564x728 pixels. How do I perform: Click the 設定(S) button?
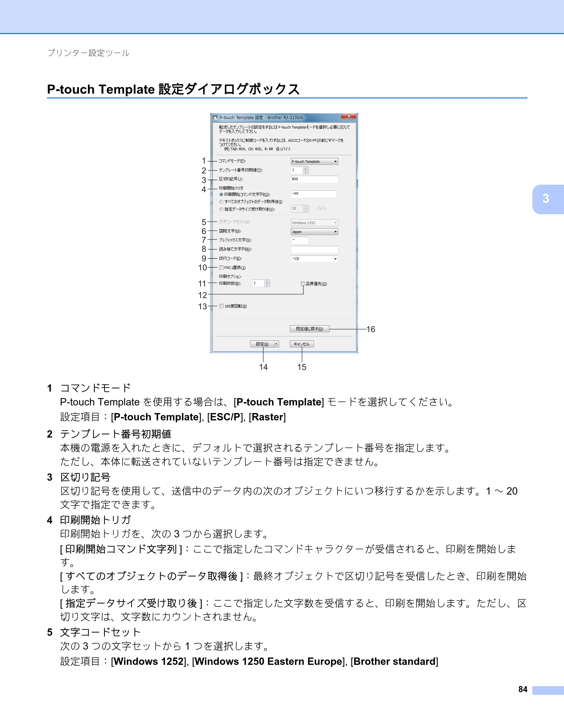pos(262,344)
